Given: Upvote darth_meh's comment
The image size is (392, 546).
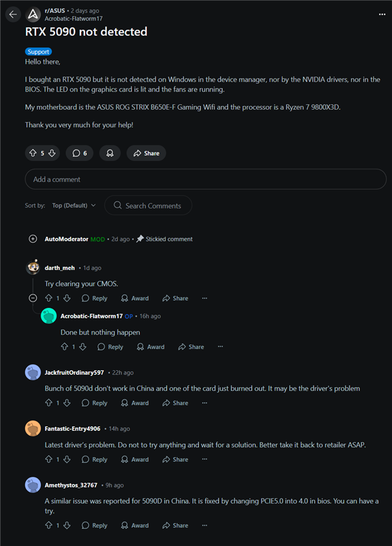Looking at the screenshot, I should (x=48, y=298).
